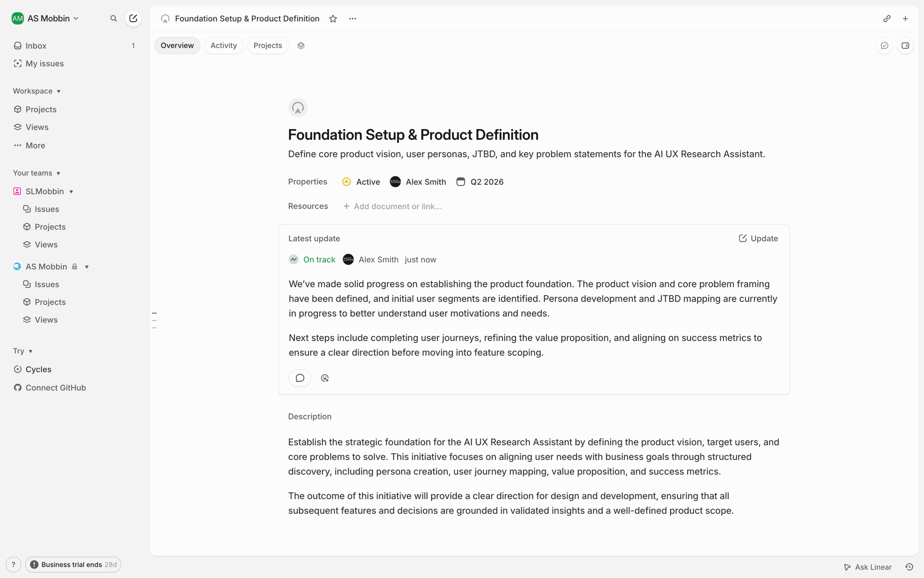Collapse the SLMobbin team tree
924x578 pixels.
pyautogui.click(x=71, y=192)
